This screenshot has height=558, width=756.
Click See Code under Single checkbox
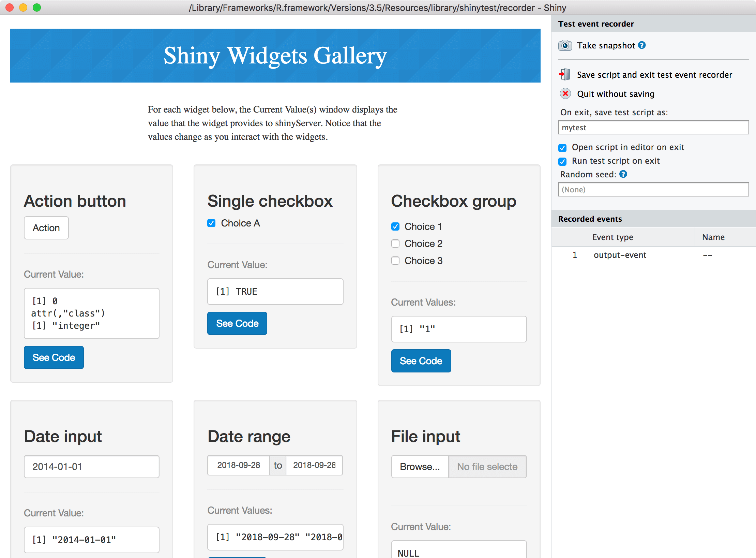pos(237,323)
